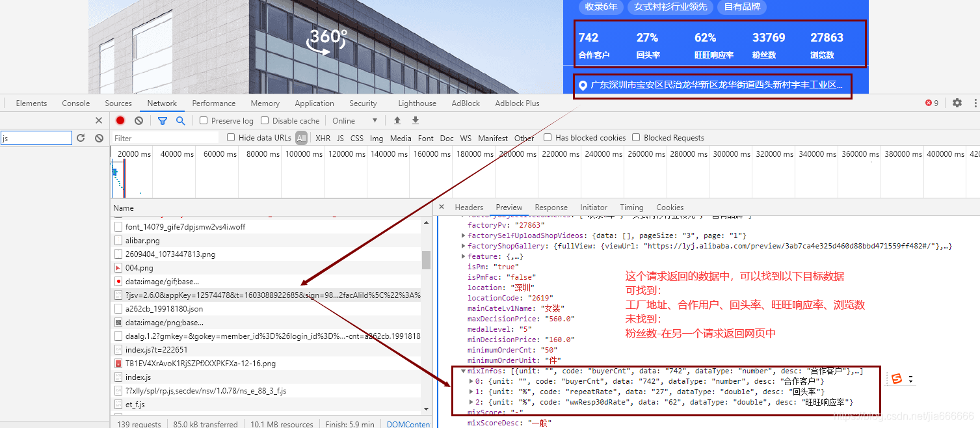
Task: Enable Preserve log checkbox
Action: (x=204, y=120)
